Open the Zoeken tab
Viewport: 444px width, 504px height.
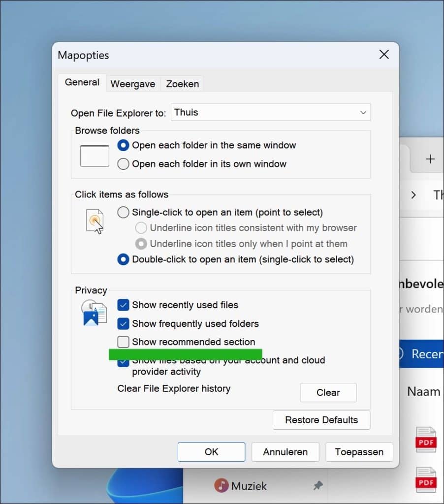click(183, 84)
